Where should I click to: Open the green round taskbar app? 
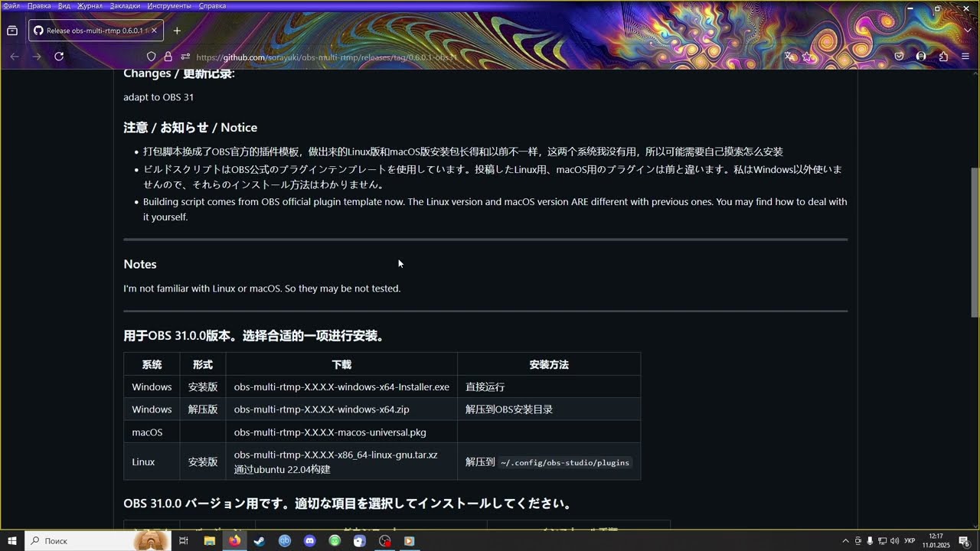(x=335, y=541)
